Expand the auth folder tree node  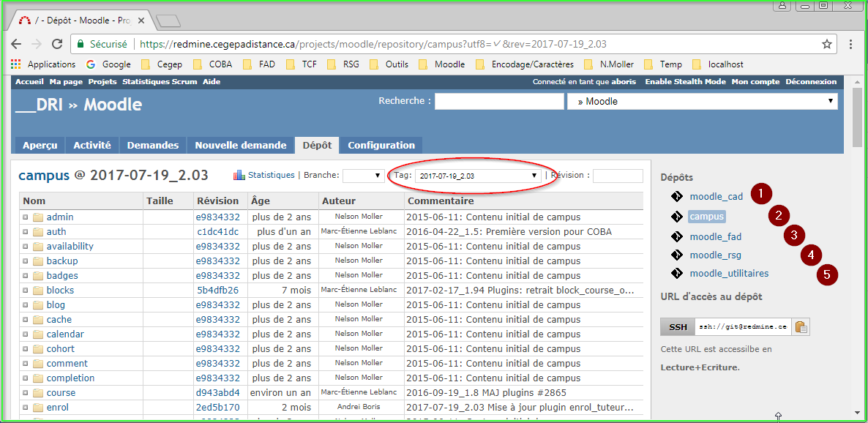26,232
